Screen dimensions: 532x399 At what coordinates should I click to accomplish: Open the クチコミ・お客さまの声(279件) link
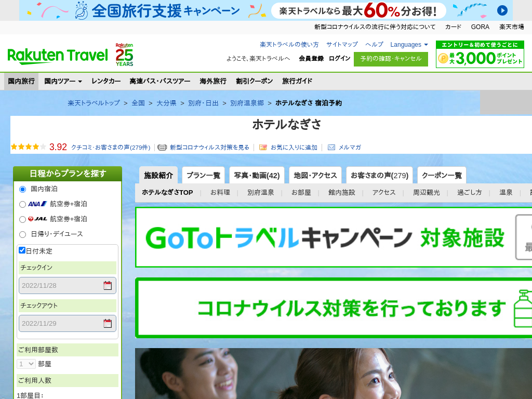(111, 147)
